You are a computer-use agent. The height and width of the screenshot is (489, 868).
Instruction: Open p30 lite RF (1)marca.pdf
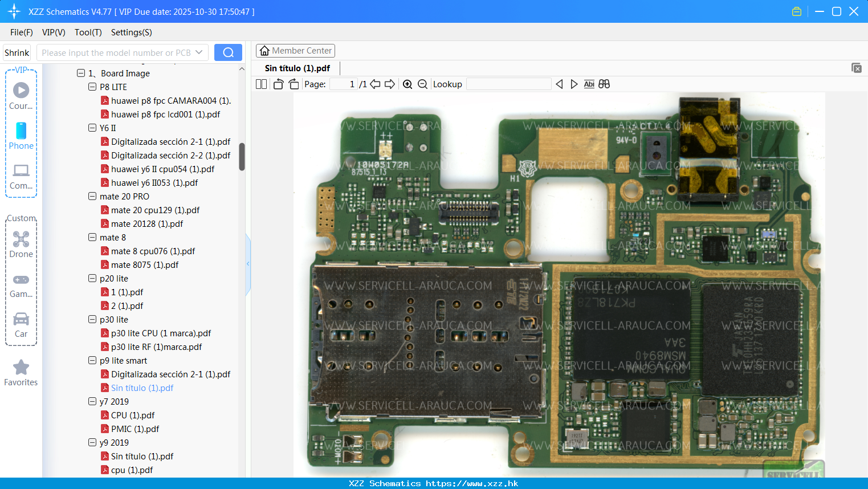(152, 347)
